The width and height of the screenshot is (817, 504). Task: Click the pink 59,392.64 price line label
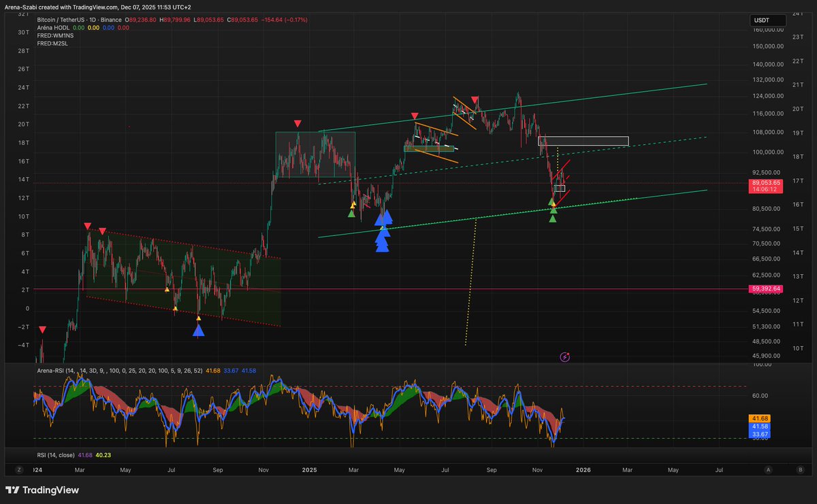pyautogui.click(x=765, y=289)
